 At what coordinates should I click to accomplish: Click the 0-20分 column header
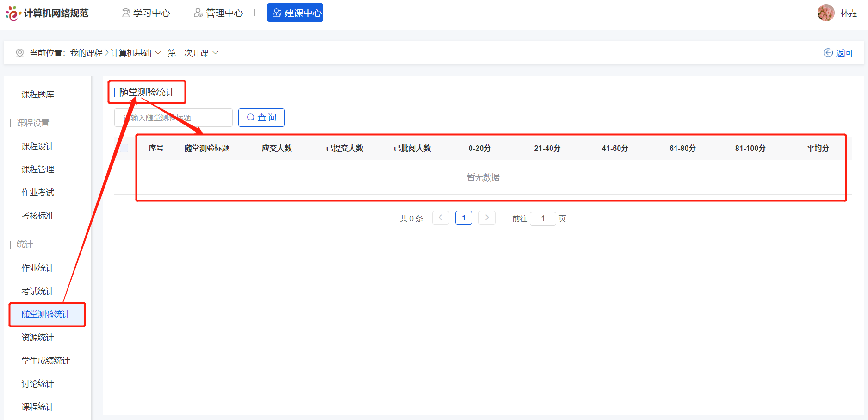coord(479,148)
